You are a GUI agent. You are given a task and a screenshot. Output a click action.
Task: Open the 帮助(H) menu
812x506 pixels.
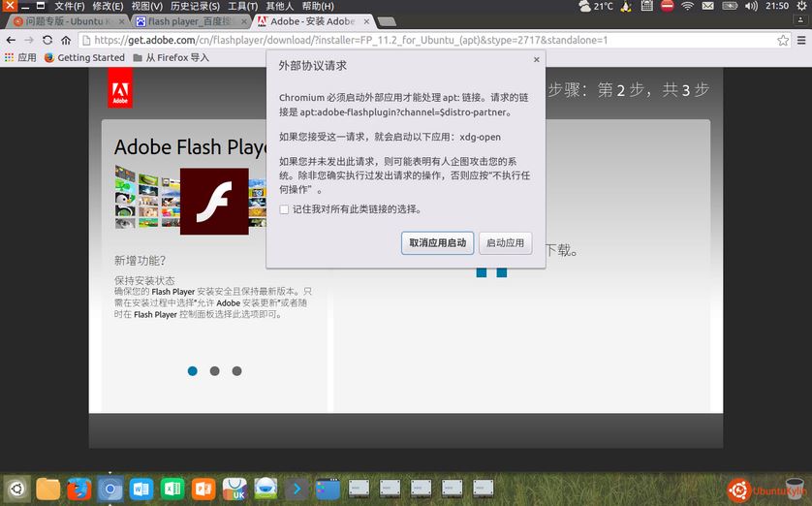point(318,6)
